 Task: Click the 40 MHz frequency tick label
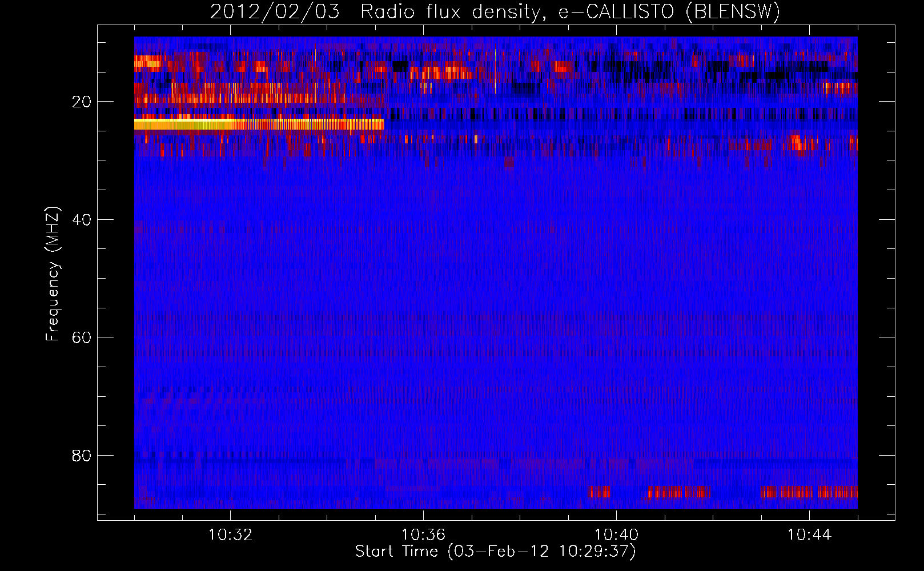pos(82,220)
